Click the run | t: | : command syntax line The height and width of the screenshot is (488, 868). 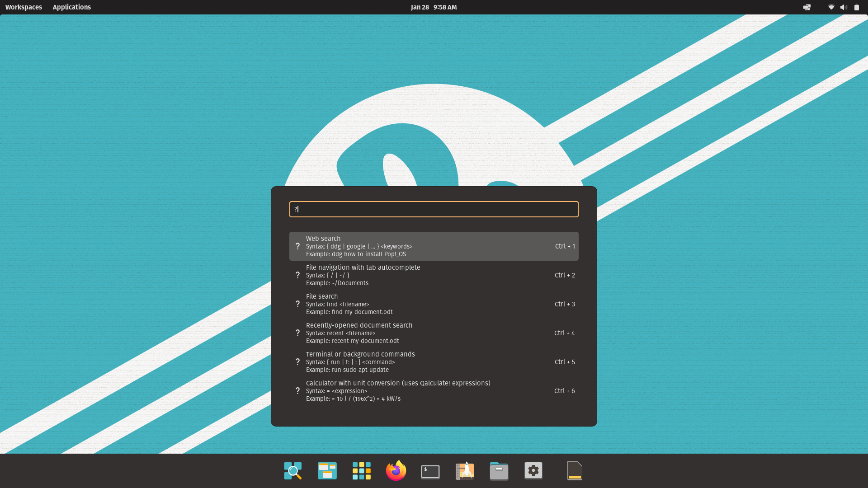(350, 362)
